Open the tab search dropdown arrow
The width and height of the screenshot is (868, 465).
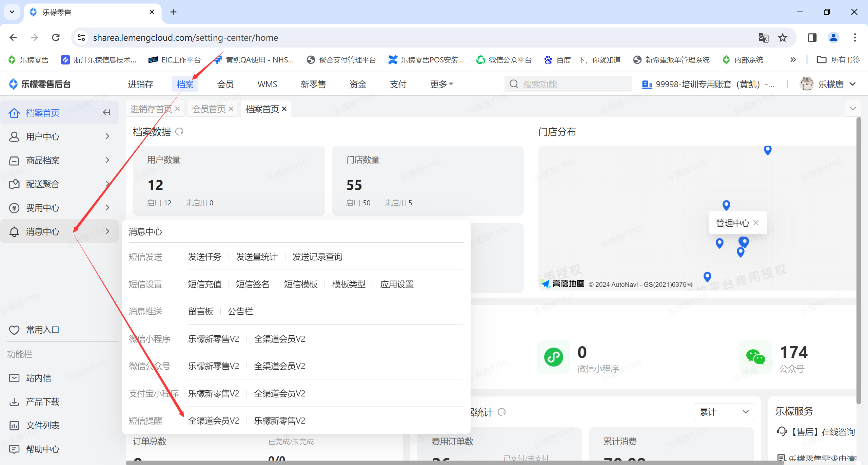(12, 12)
